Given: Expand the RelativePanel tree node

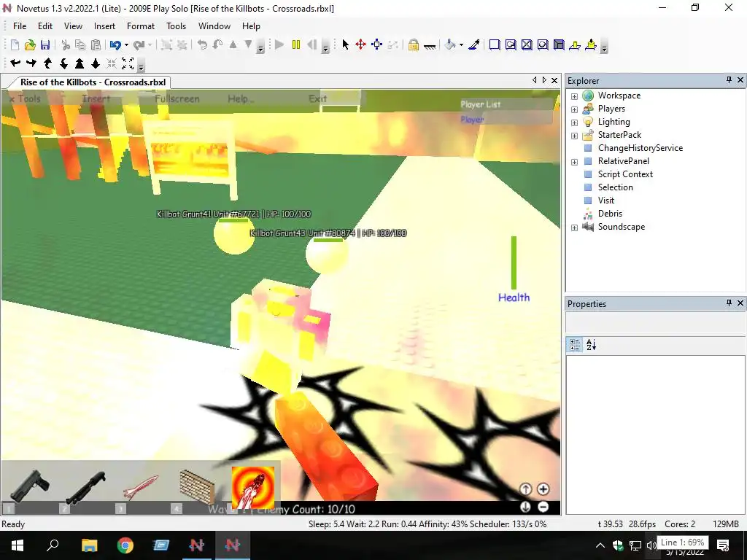Looking at the screenshot, I should tap(574, 162).
